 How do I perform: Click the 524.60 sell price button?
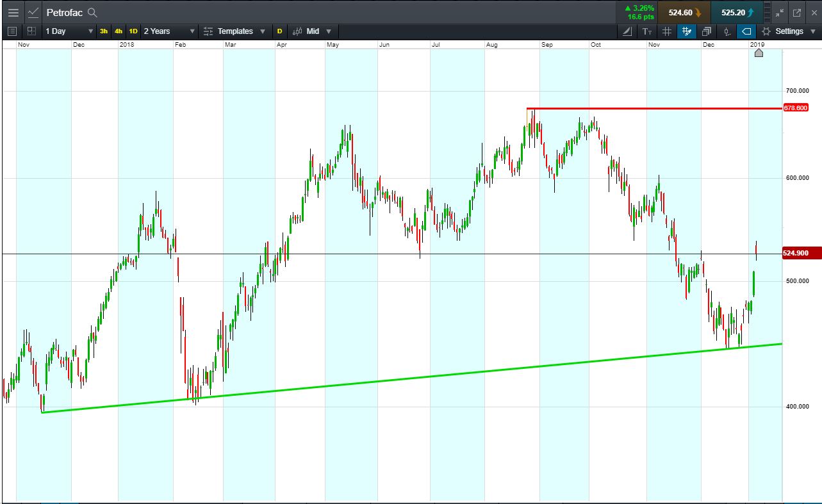pos(685,12)
